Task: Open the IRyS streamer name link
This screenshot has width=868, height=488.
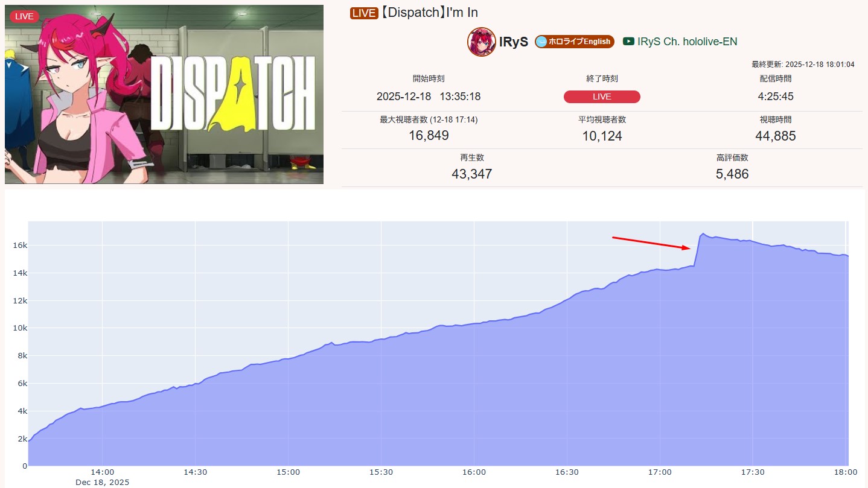Action: tap(514, 42)
